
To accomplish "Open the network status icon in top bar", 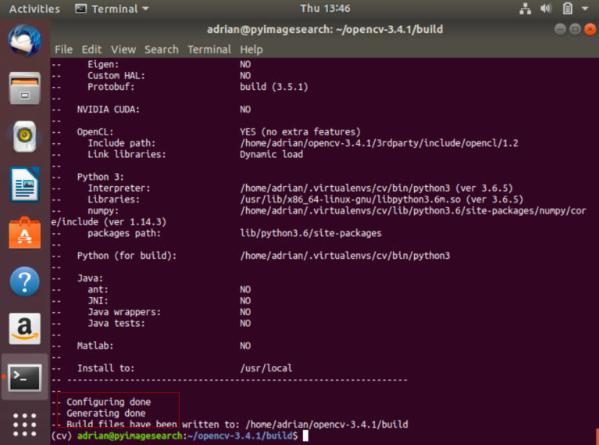I will [x=525, y=8].
